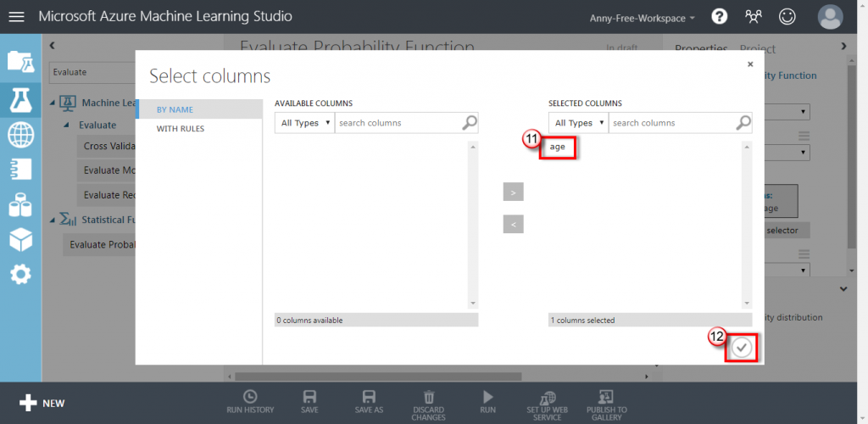868x424 pixels.
Task: Collapse the Properties pane with right chevron
Action: pos(843,46)
